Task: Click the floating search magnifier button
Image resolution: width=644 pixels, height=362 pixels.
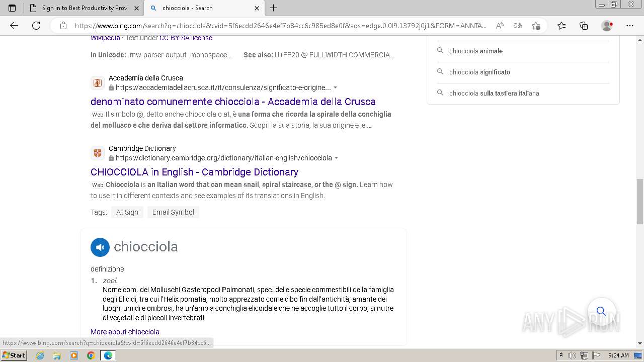Action: click(601, 311)
